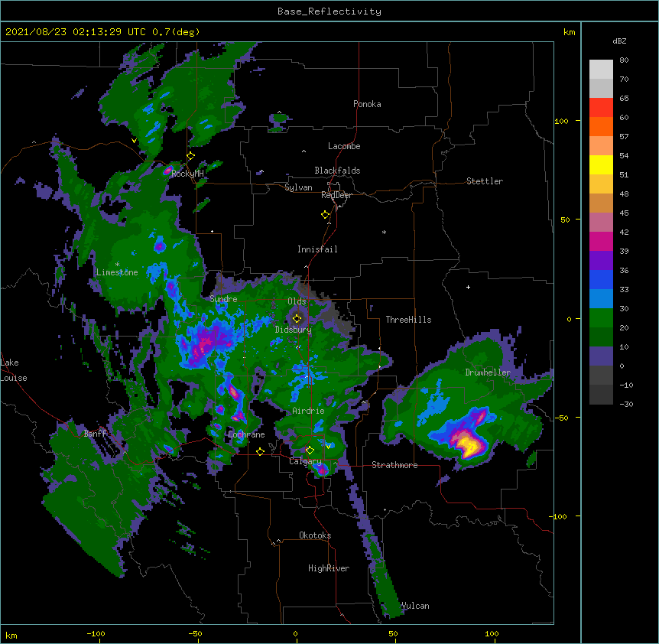659x644 pixels.
Task: Click the Okotoks city label
Action: pos(315,535)
